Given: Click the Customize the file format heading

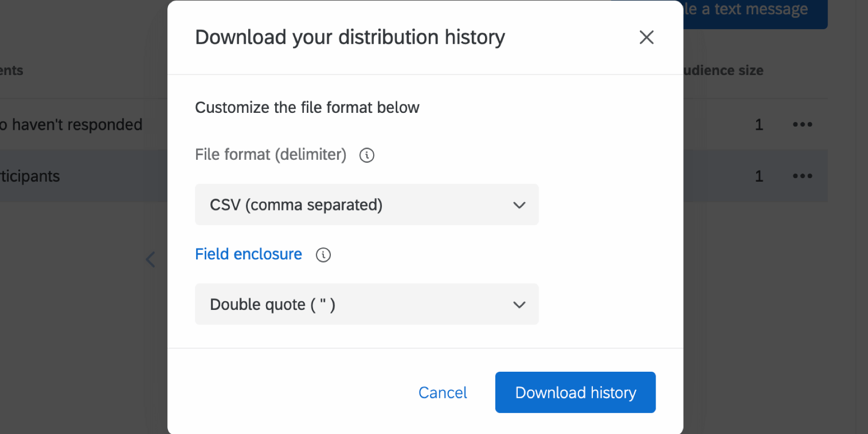Looking at the screenshot, I should 307,107.
